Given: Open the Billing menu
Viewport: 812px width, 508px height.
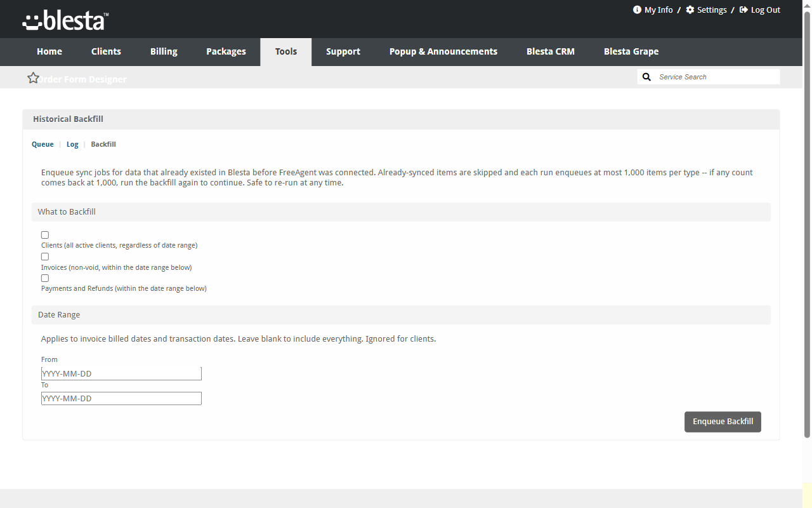Looking at the screenshot, I should tap(164, 51).
